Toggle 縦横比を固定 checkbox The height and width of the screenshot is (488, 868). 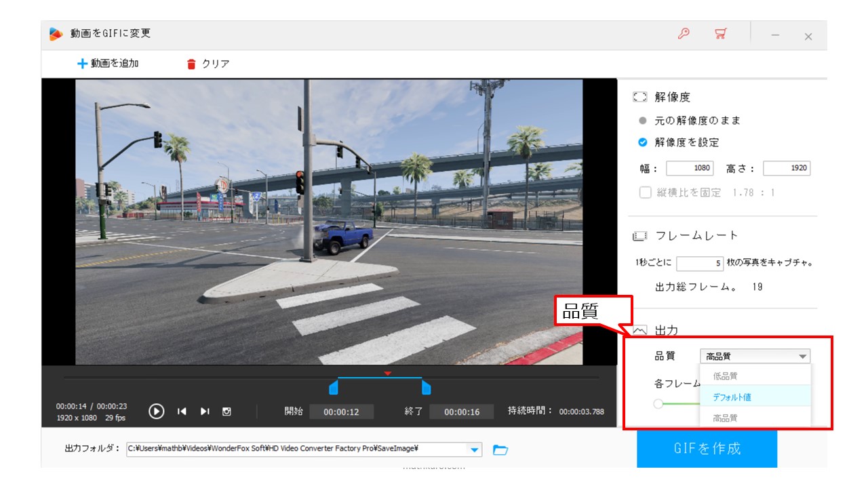click(x=646, y=192)
